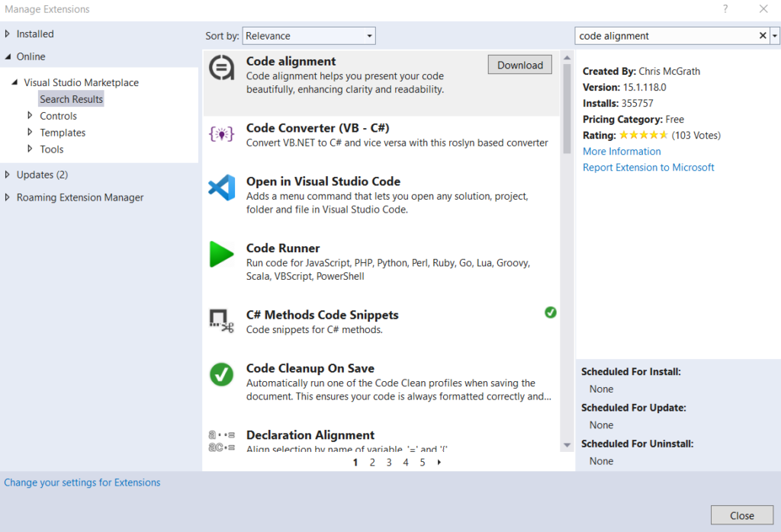This screenshot has width=781, height=532.
Task: Collapse the Online category
Action: (8, 56)
